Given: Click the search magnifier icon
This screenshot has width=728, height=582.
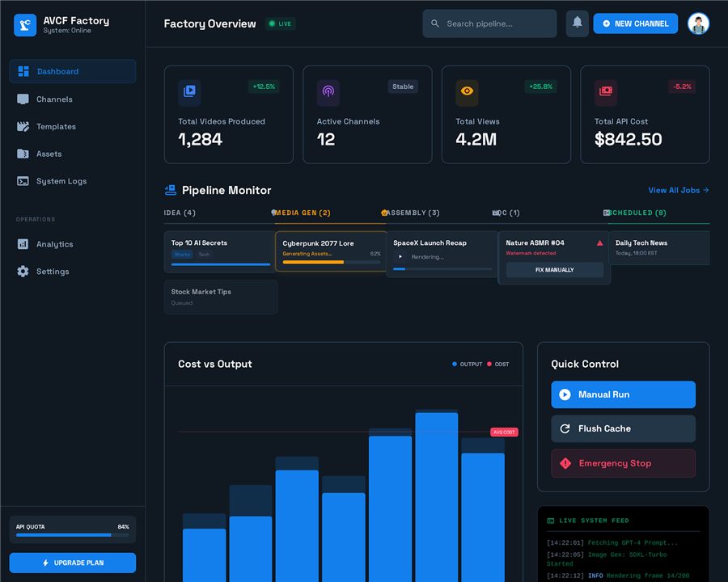Looking at the screenshot, I should coord(435,23).
